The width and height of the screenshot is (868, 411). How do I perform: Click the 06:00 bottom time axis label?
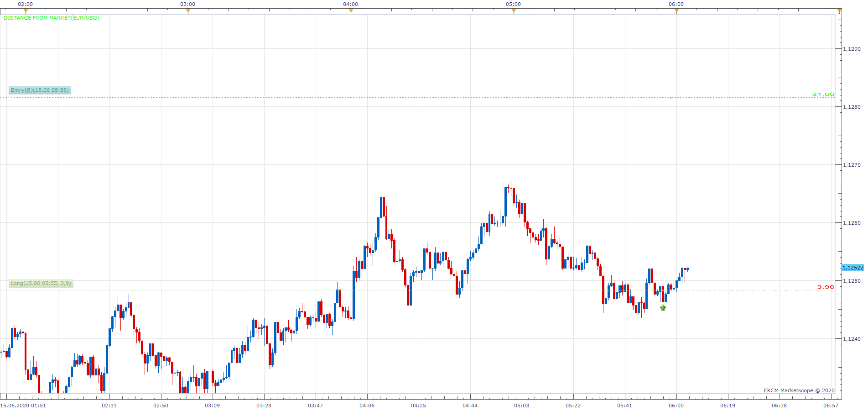(676, 406)
